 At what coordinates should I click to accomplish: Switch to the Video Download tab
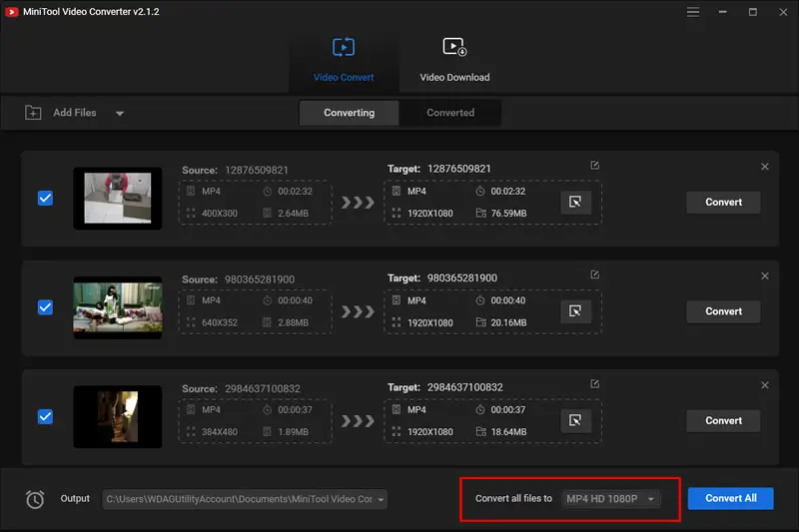click(454, 60)
